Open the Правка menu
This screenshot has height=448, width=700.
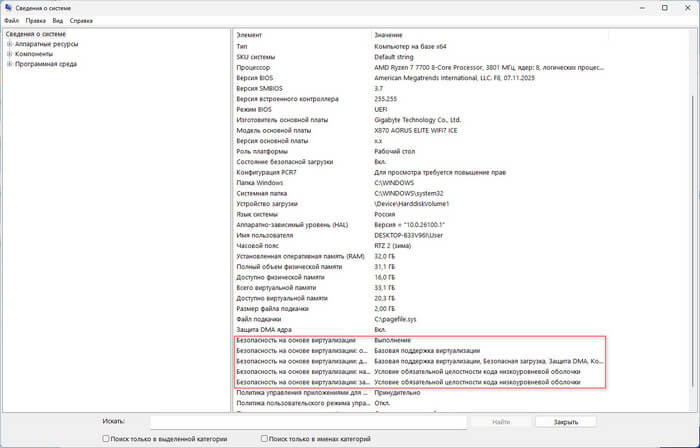tap(35, 20)
